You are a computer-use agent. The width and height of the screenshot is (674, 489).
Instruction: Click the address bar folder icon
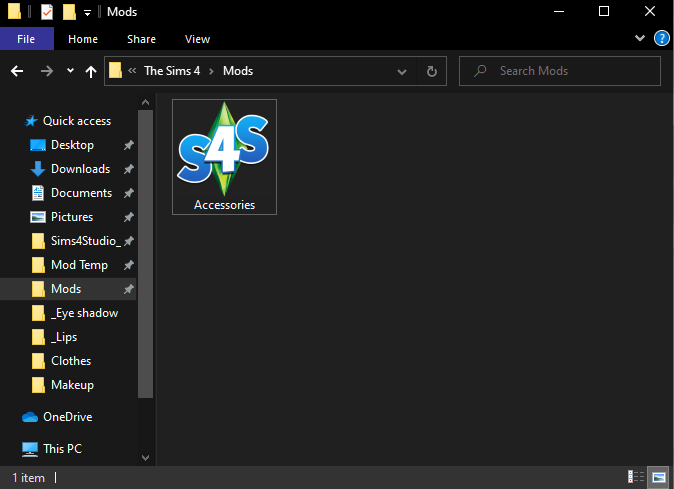click(115, 71)
